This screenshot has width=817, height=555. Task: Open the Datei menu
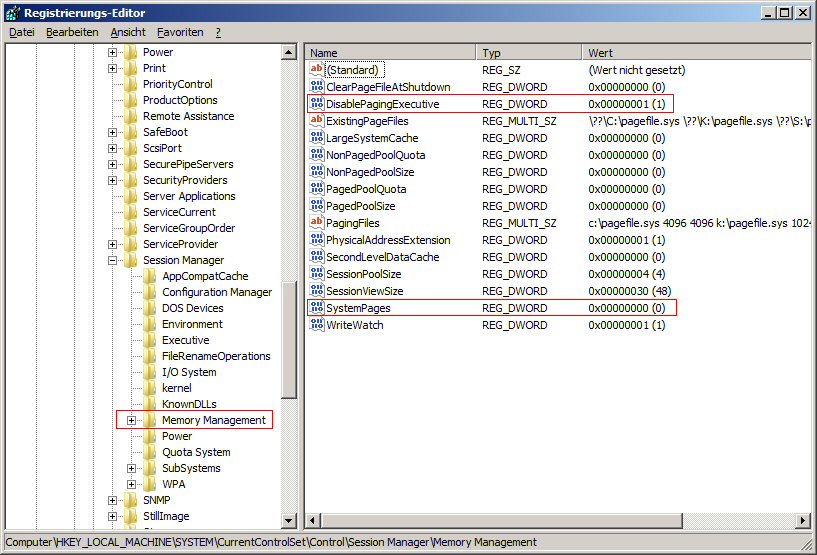[22, 32]
